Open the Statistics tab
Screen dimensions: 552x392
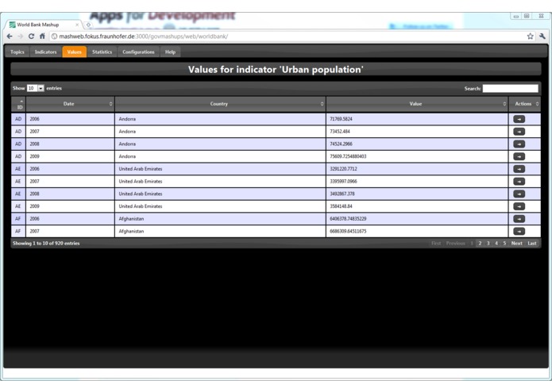(x=102, y=52)
